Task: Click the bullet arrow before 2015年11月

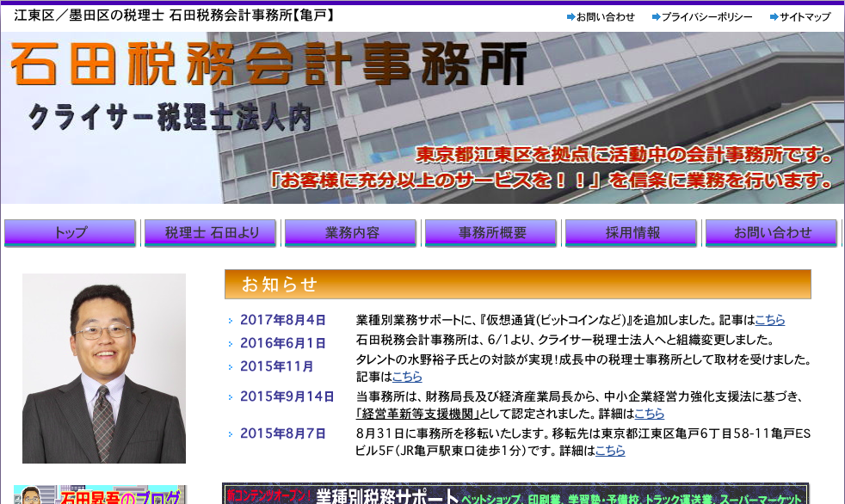Action: 230,366
